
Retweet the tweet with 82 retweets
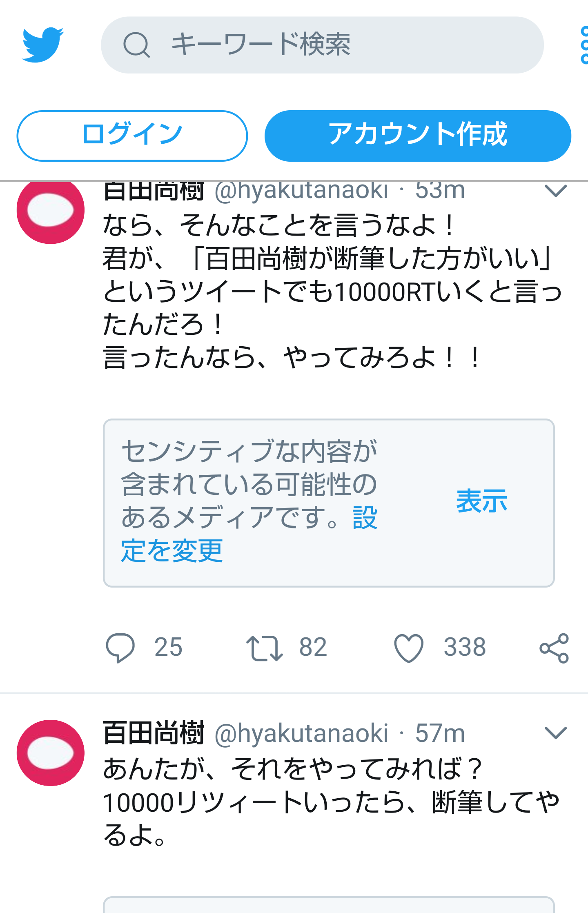264,648
